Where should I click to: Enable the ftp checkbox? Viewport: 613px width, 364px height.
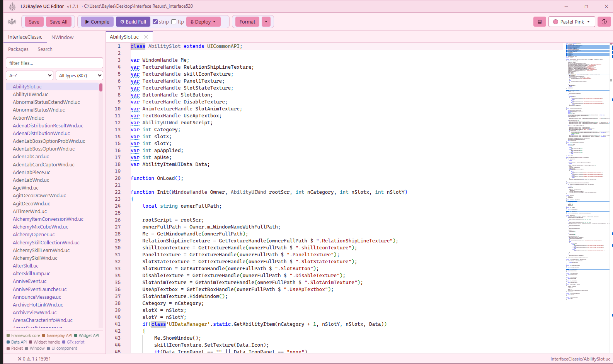click(174, 22)
